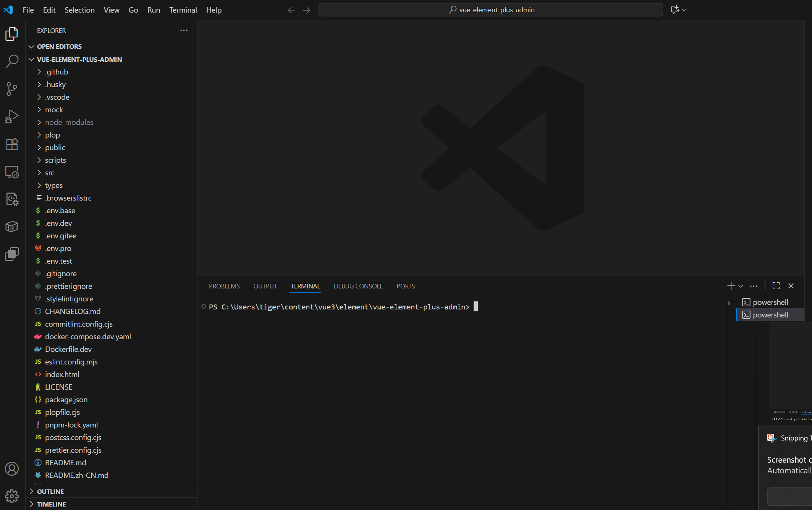Open the Terminal menu
This screenshot has width=812, height=510.
pos(183,10)
